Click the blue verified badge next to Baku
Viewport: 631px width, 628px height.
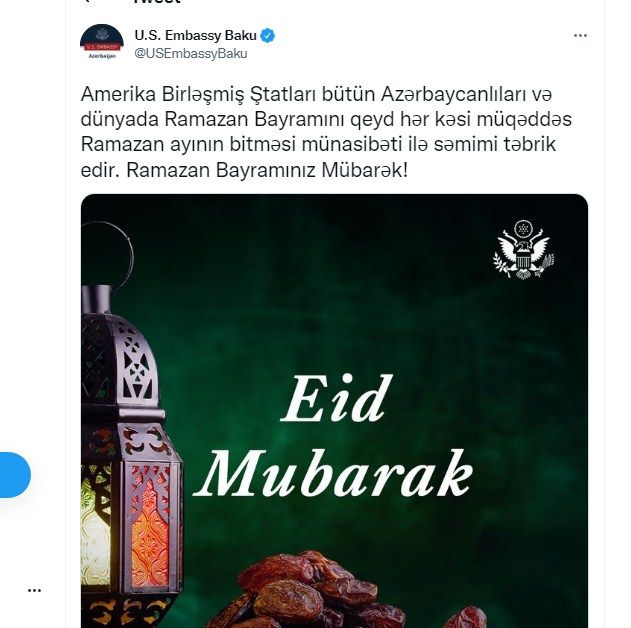pos(268,35)
